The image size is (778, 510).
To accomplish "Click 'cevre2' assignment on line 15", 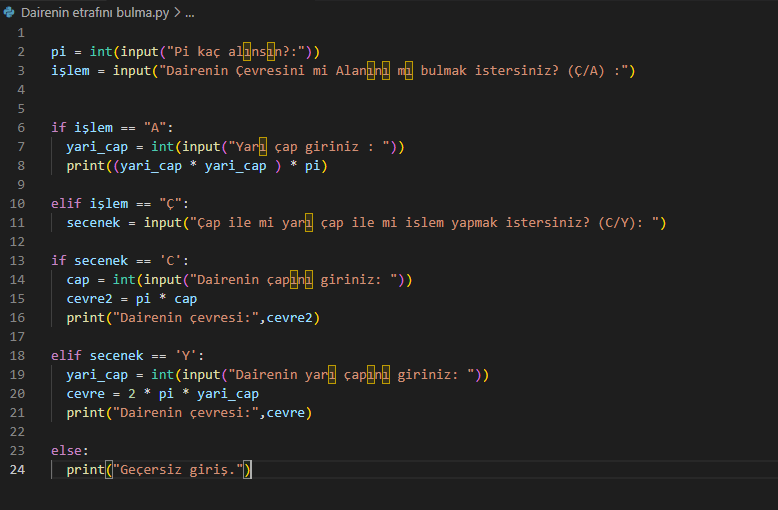I will (89, 299).
